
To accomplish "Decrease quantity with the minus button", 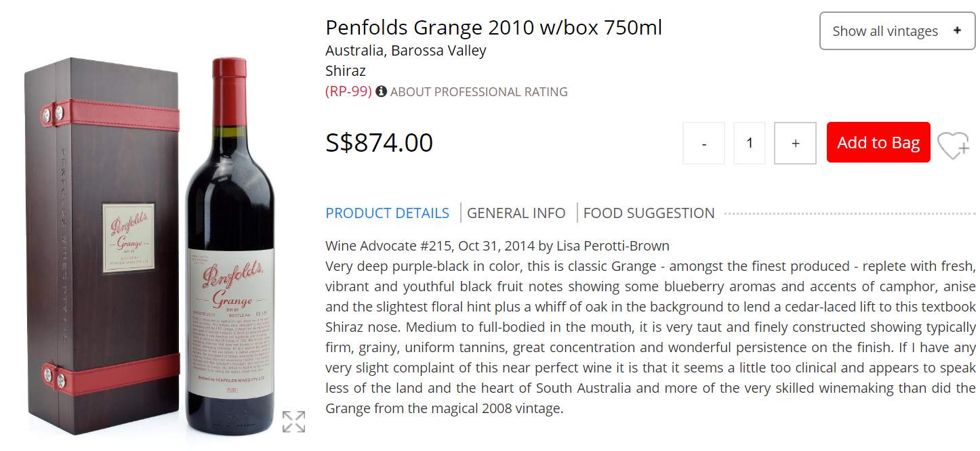I will pyautogui.click(x=703, y=143).
